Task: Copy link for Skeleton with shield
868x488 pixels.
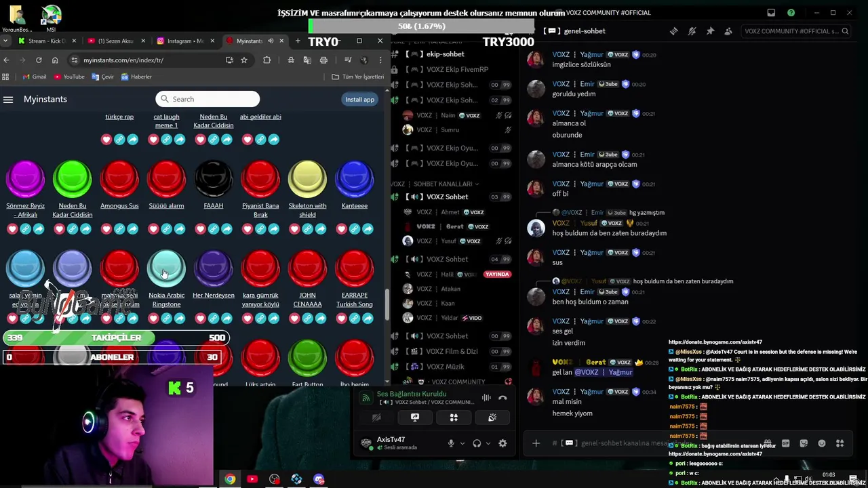Action: pos(307,229)
